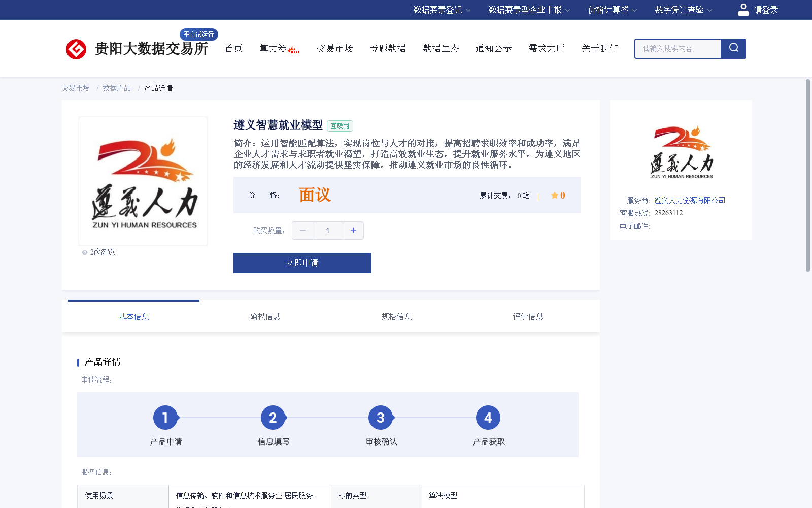Open 数据生态 navigation item
Screen dimensions: 812x508
(x=441, y=49)
